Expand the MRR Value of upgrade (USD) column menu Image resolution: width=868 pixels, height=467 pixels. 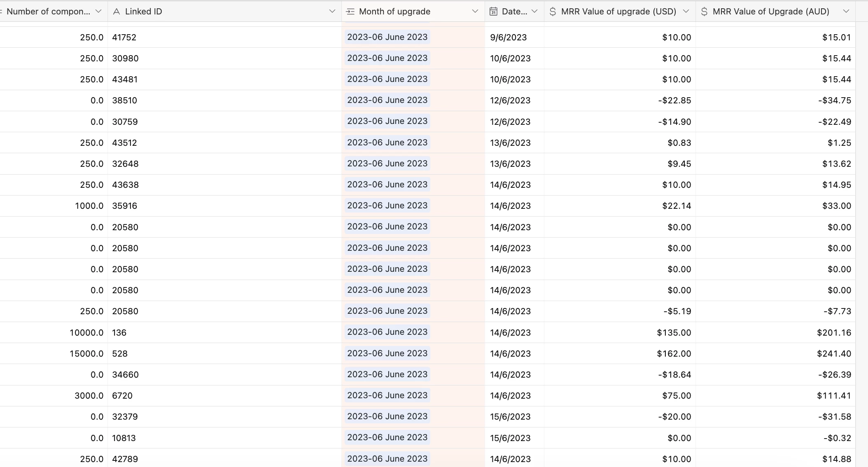tap(686, 12)
